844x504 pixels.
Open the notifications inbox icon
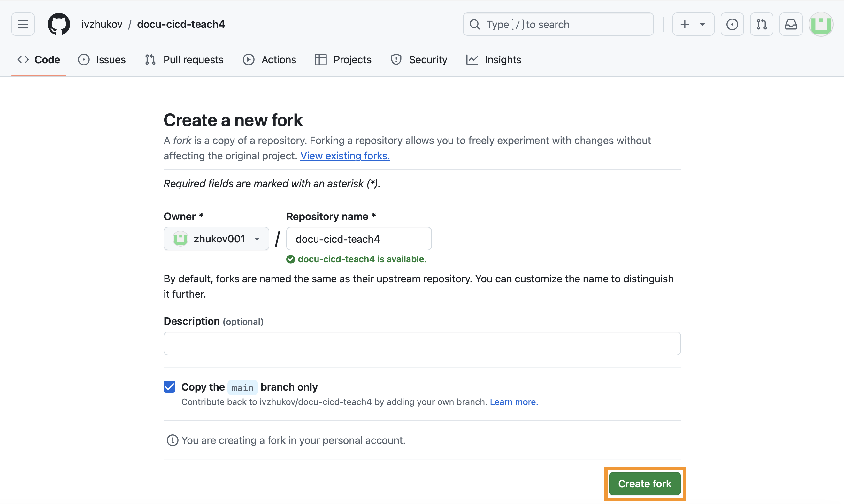(791, 24)
